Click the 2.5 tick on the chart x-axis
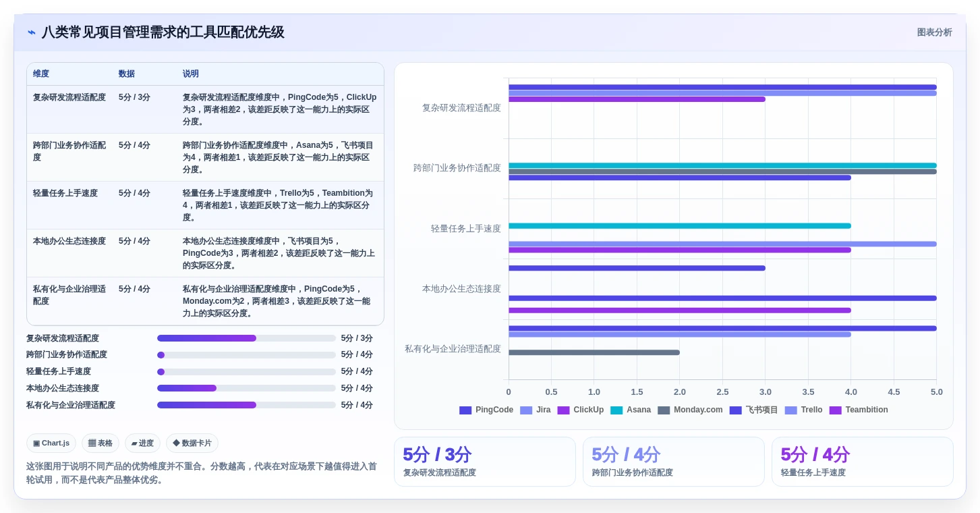This screenshot has width=980, height=513. pyautogui.click(x=722, y=392)
